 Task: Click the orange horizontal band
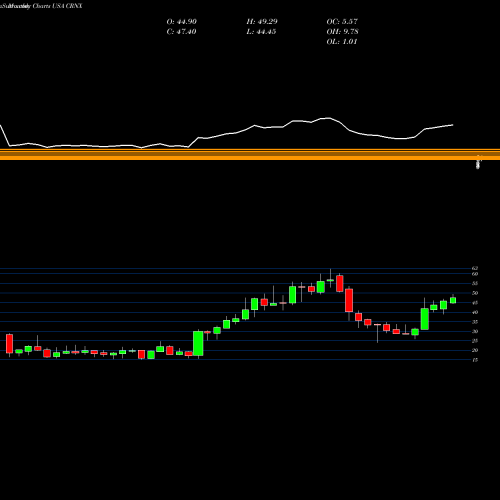pyautogui.click(x=250, y=154)
